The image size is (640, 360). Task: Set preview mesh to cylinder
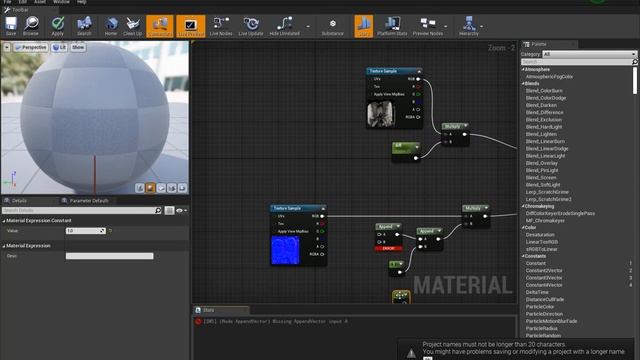140,188
